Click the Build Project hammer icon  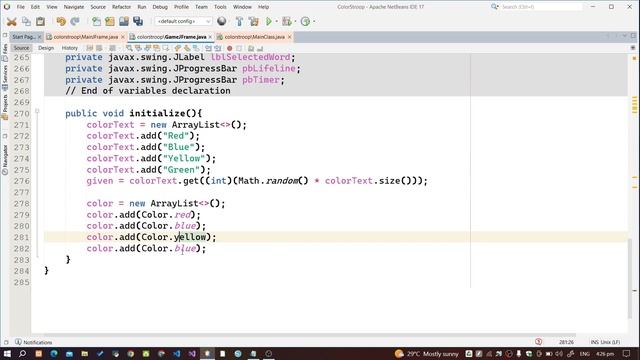click(240, 21)
